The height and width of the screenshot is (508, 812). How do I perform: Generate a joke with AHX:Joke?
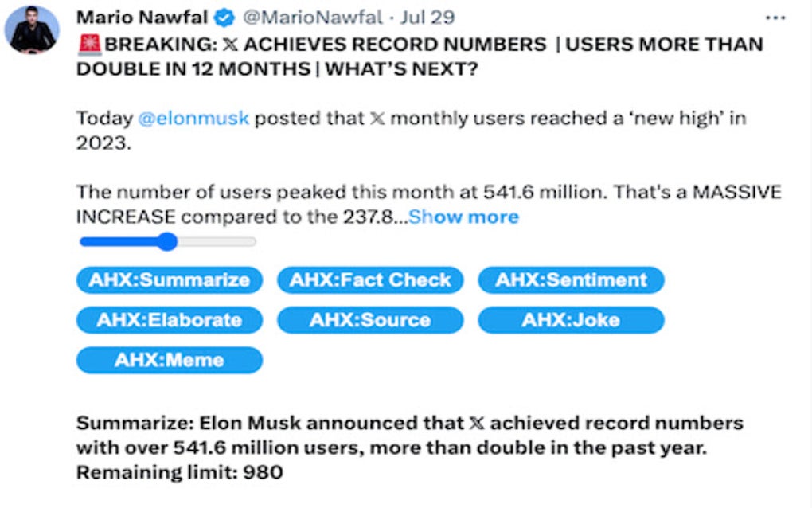click(571, 320)
